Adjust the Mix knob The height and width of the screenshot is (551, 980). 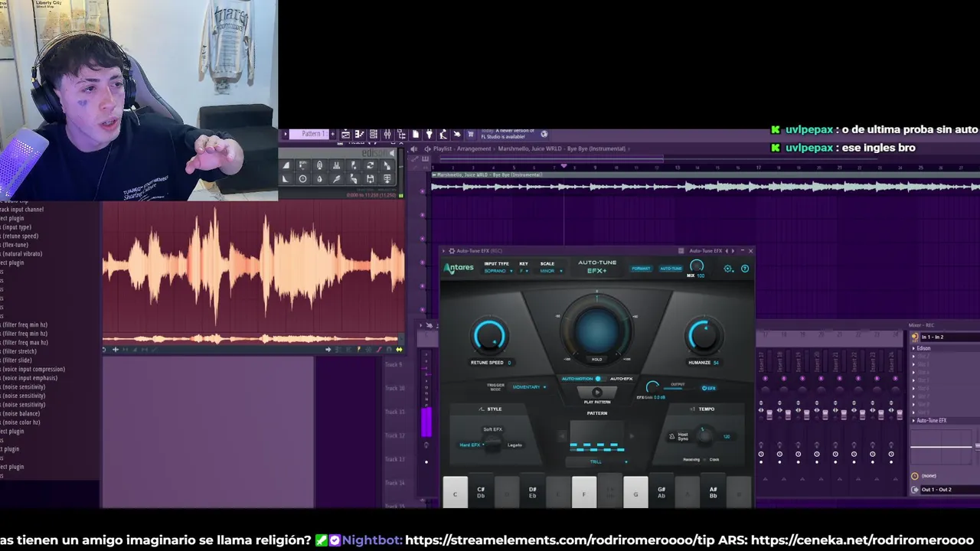697,266
